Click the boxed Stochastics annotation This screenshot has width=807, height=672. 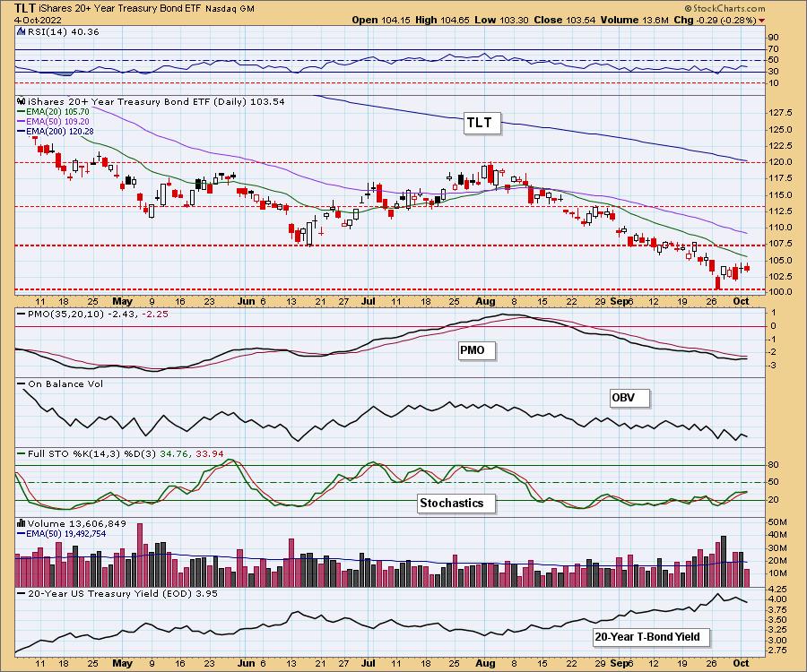(456, 504)
